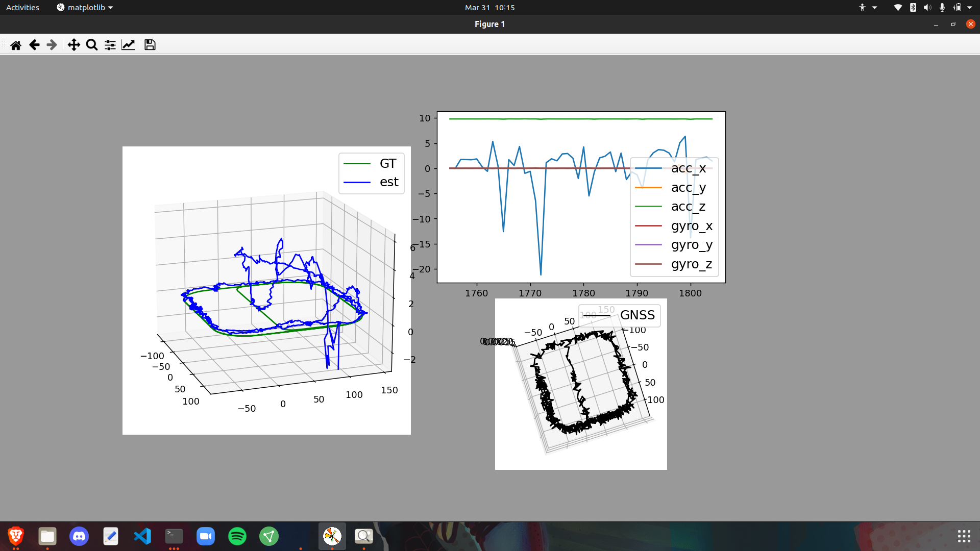Click the Home reset view icon

coord(16,45)
